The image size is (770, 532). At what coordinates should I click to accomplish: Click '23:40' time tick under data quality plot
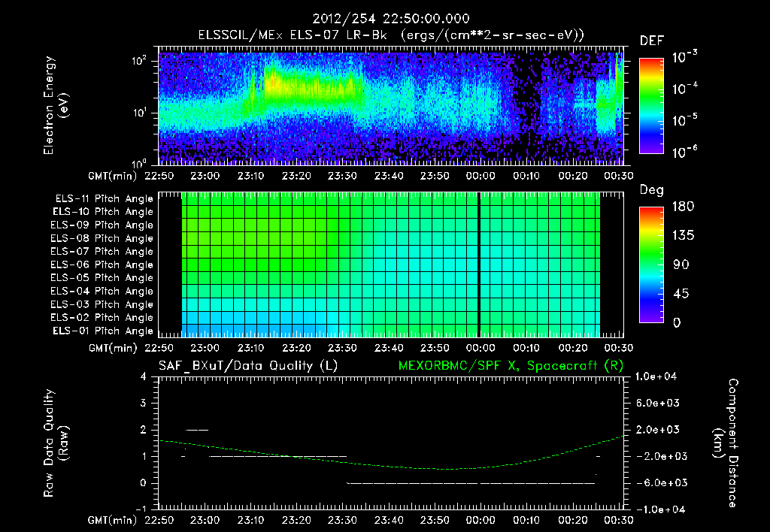point(389,520)
